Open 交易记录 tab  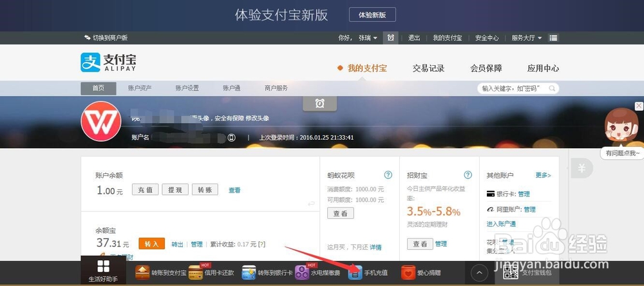click(428, 68)
